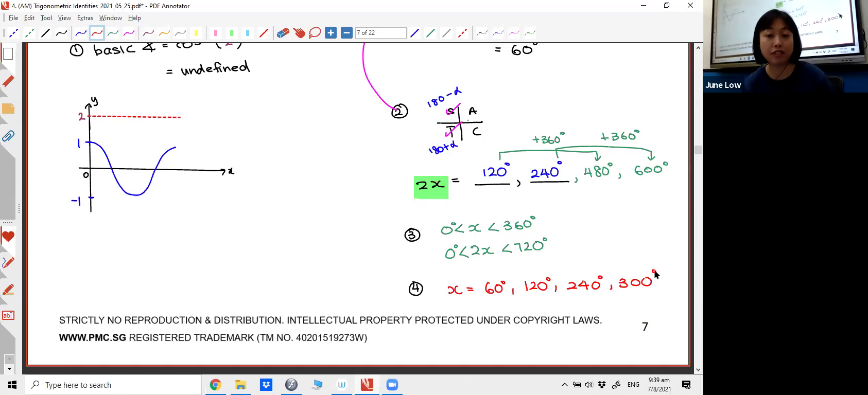Open the File menu
This screenshot has height=395, width=868.
pos(13,18)
